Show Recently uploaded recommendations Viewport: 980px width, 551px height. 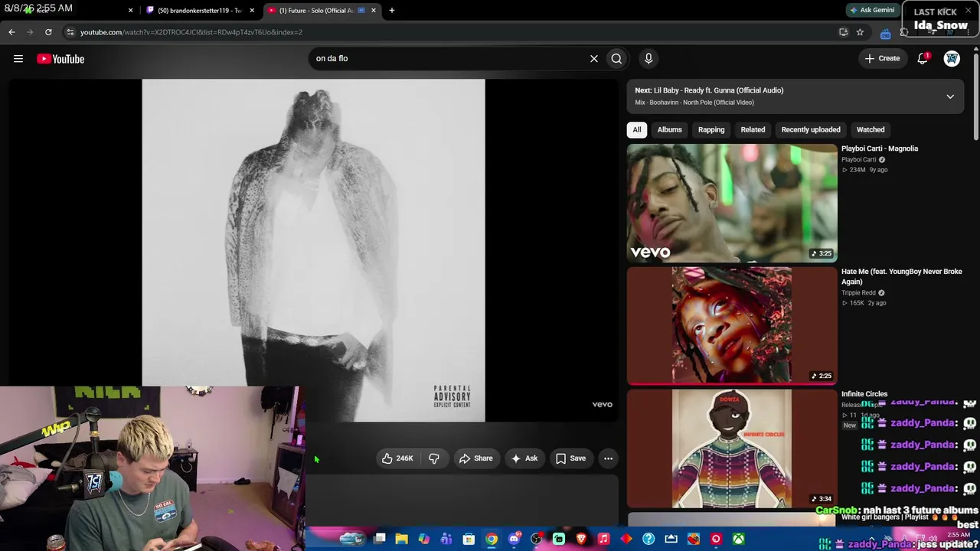click(811, 129)
